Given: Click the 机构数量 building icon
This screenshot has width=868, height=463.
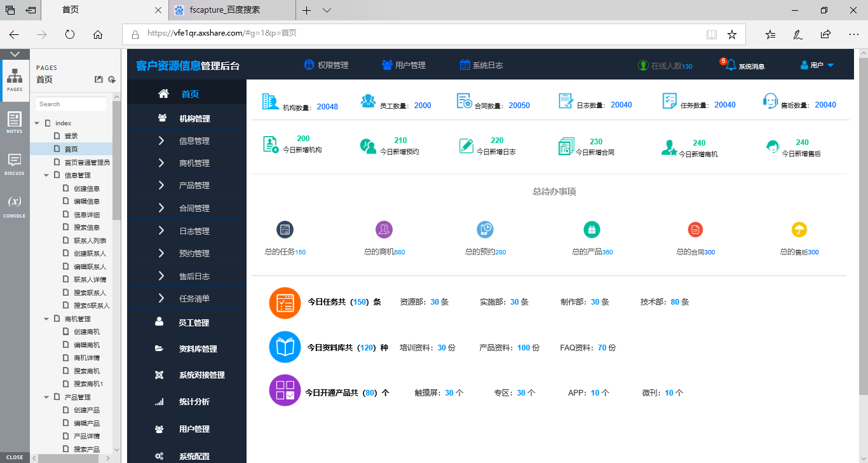Looking at the screenshot, I should click(270, 102).
